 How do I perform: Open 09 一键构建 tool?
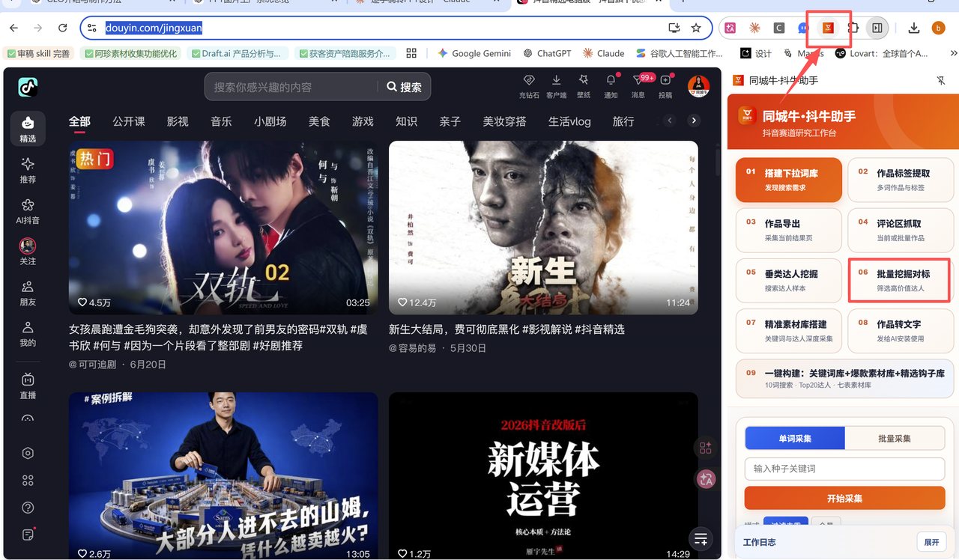[x=845, y=378]
